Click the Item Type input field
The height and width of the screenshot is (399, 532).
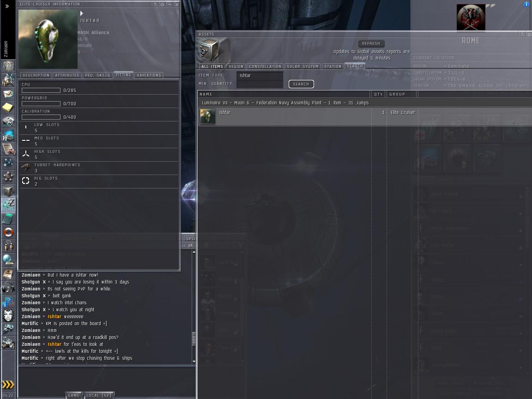pyautogui.click(x=260, y=75)
